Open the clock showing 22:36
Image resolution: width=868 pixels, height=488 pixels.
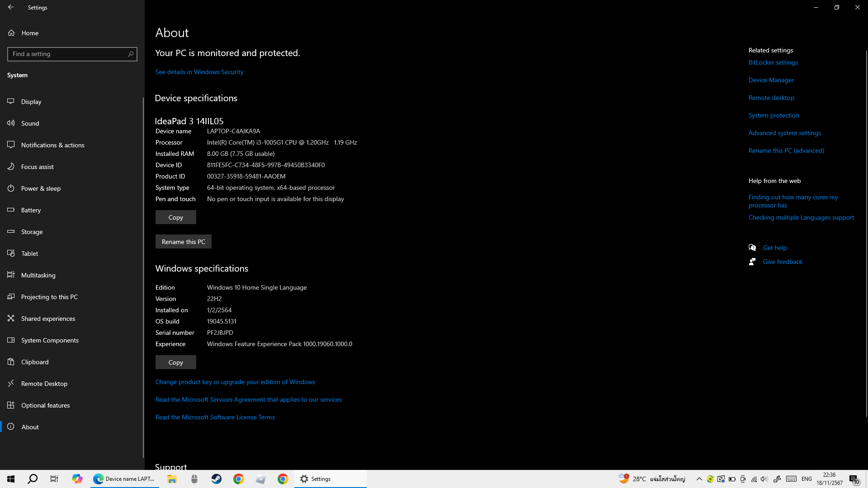coord(830,479)
